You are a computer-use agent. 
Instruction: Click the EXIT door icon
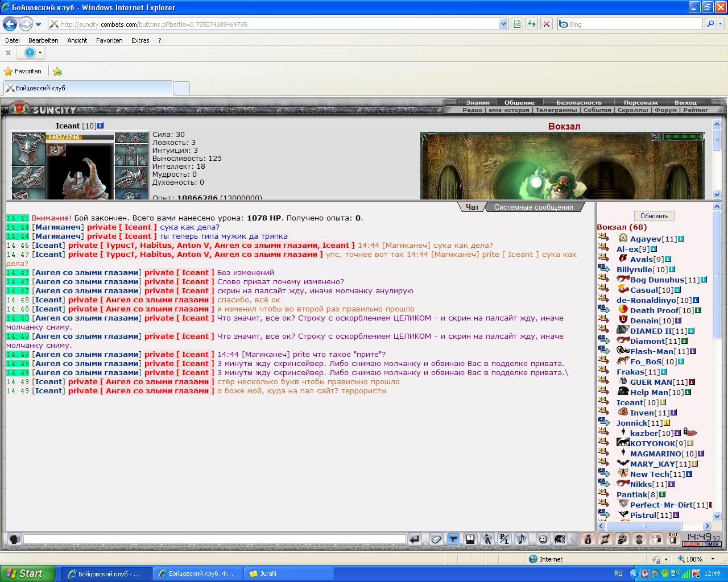(673, 539)
